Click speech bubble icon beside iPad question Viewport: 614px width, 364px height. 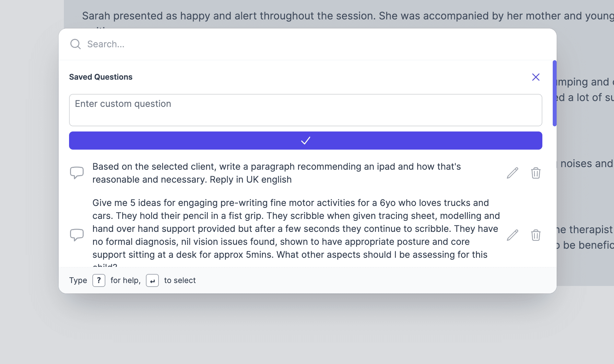point(77,173)
